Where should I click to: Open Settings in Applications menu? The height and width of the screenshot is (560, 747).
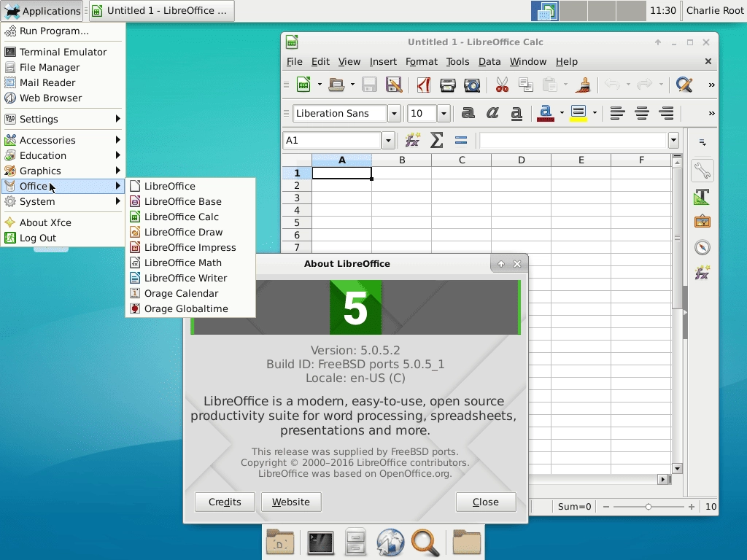(x=63, y=119)
